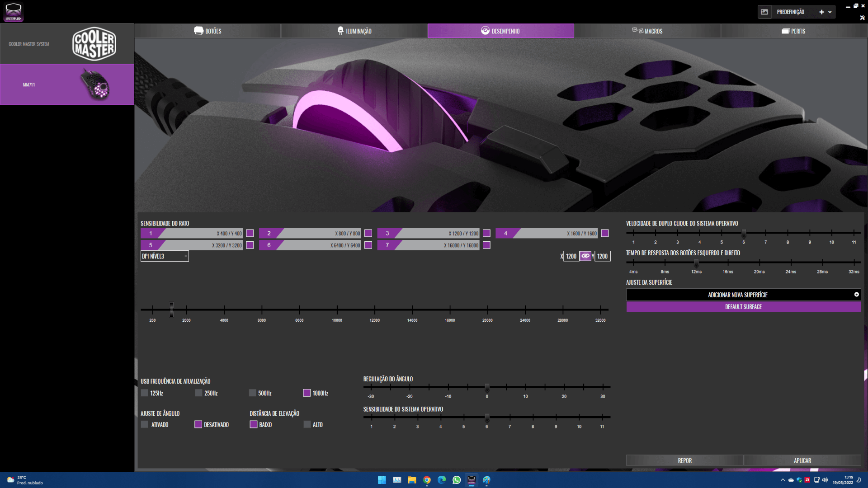
Task: Set angle snapping to Ativado
Action: coord(145,425)
